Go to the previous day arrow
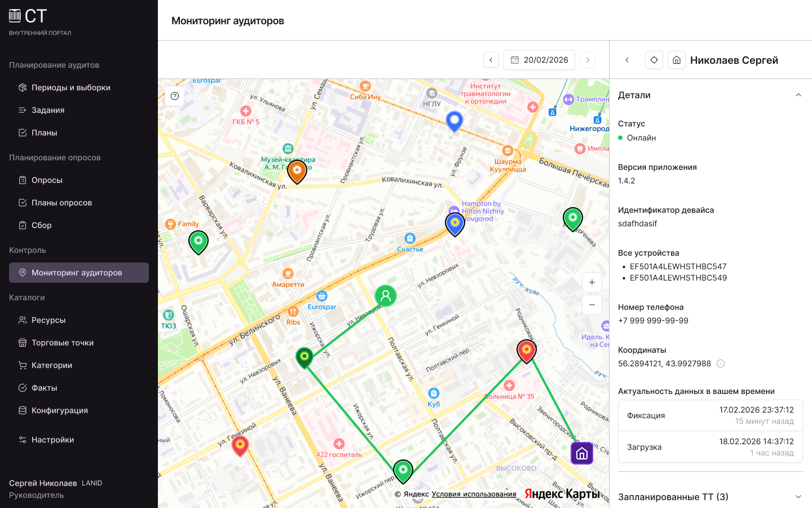This screenshot has width=812, height=508. click(x=491, y=60)
